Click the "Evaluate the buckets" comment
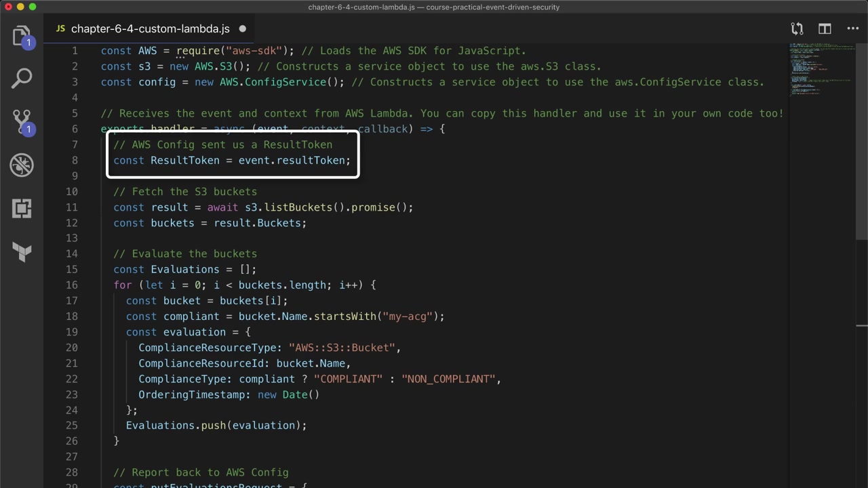868x488 pixels. [185, 253]
